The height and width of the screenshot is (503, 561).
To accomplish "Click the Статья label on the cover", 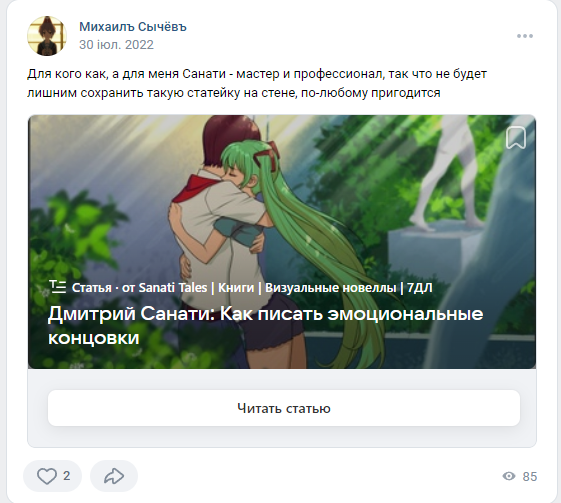I will tap(92, 288).
